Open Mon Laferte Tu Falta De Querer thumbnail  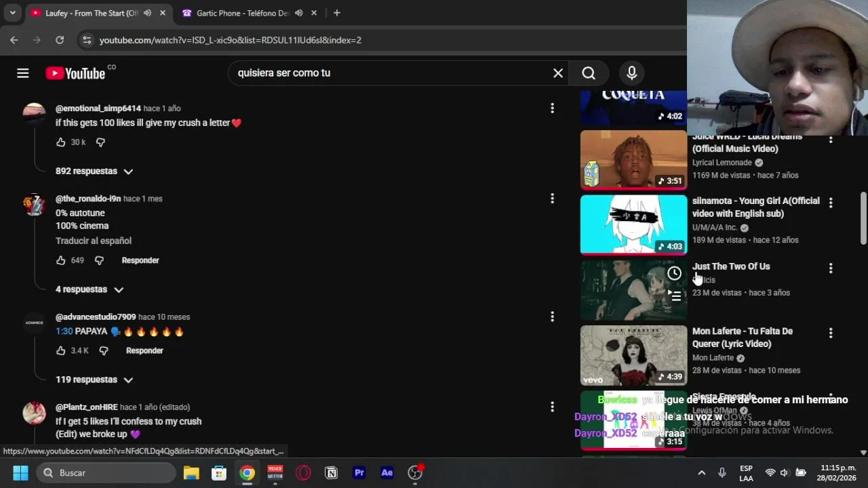pyautogui.click(x=633, y=355)
